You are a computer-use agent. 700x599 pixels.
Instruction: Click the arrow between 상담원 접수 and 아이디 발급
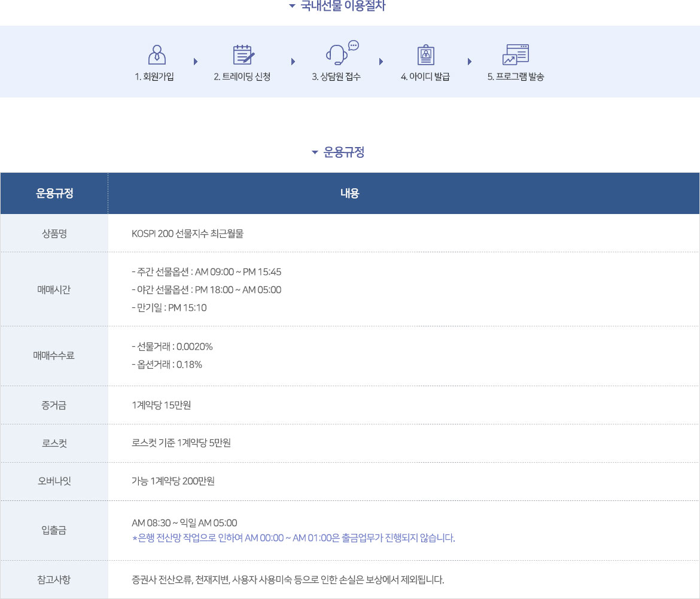(x=381, y=62)
